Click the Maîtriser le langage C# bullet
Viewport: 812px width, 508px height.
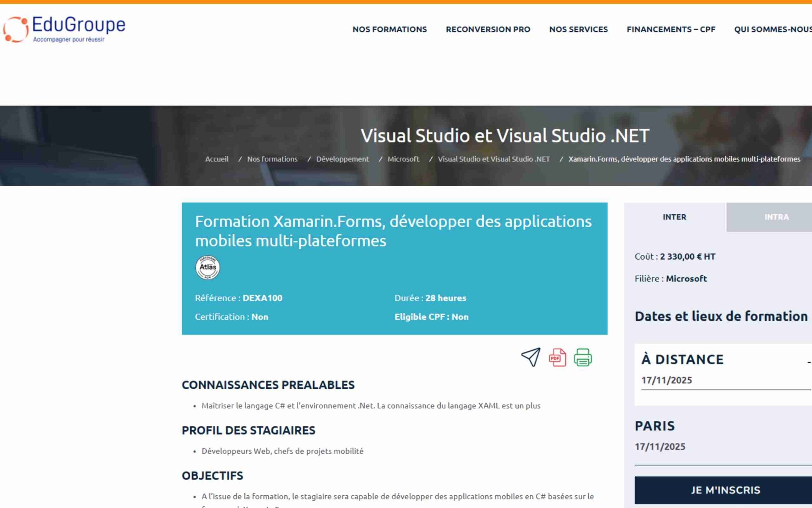tap(371, 406)
